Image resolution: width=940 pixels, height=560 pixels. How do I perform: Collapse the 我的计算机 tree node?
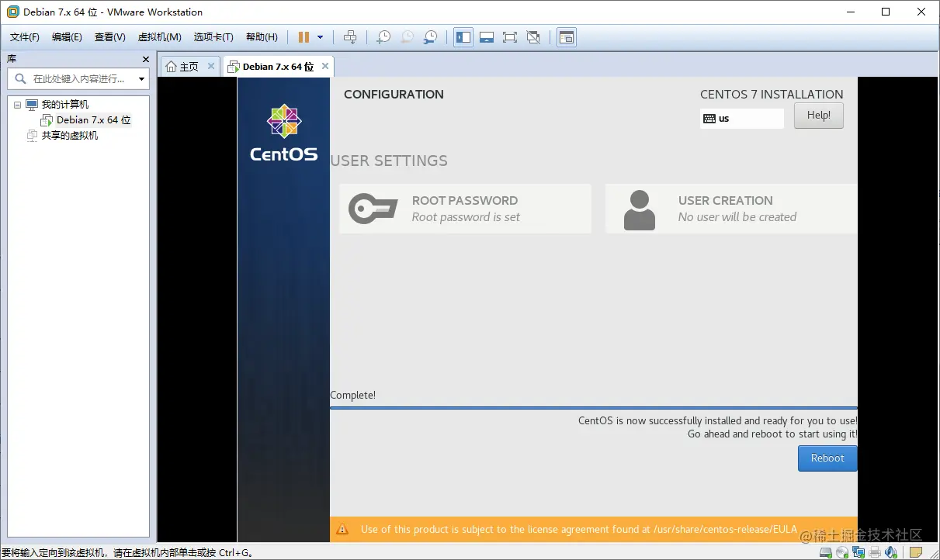pyautogui.click(x=17, y=105)
